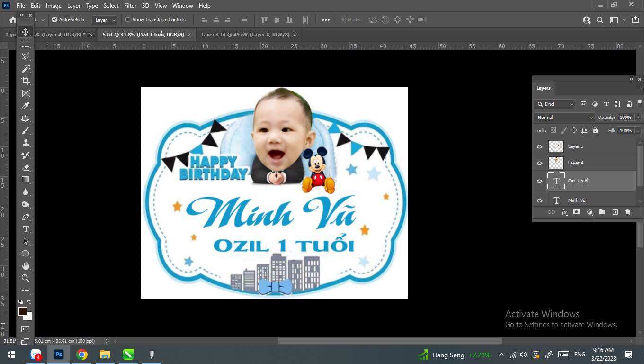The width and height of the screenshot is (644, 364).
Task: Collapse the Layers panel with double arrows
Action: click(x=631, y=79)
